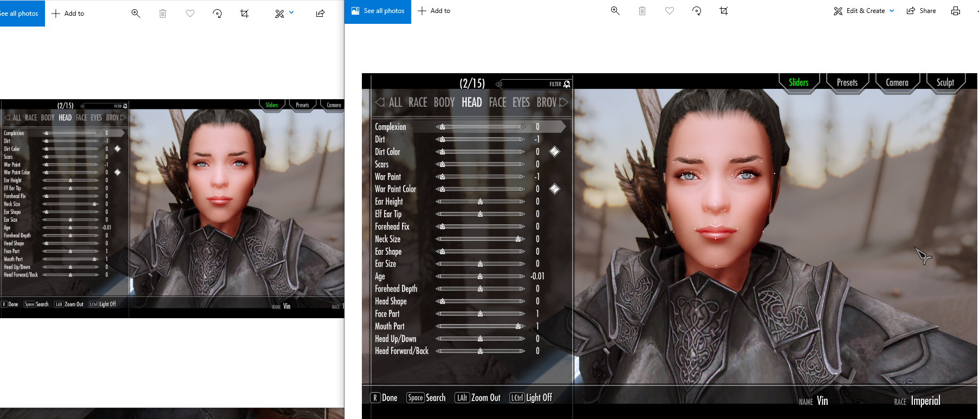The width and height of the screenshot is (980, 419).
Task: Choose the BODY category in the right photo
Action: tap(444, 102)
